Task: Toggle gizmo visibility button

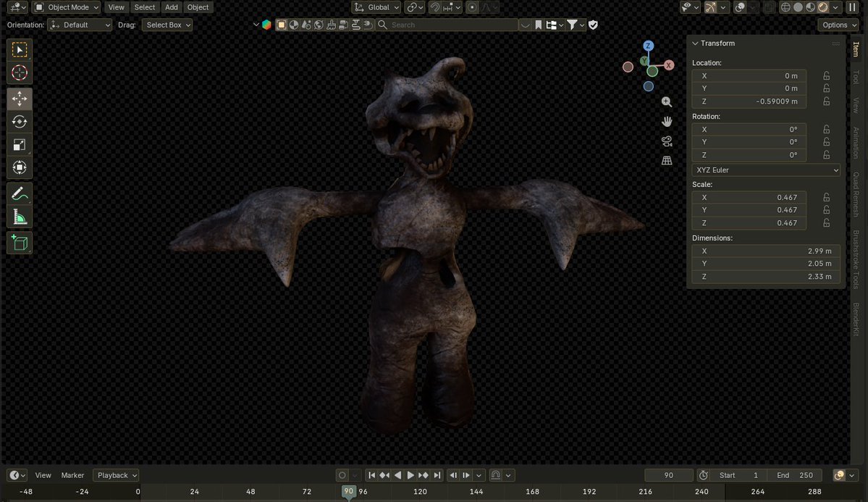Action: pos(710,7)
